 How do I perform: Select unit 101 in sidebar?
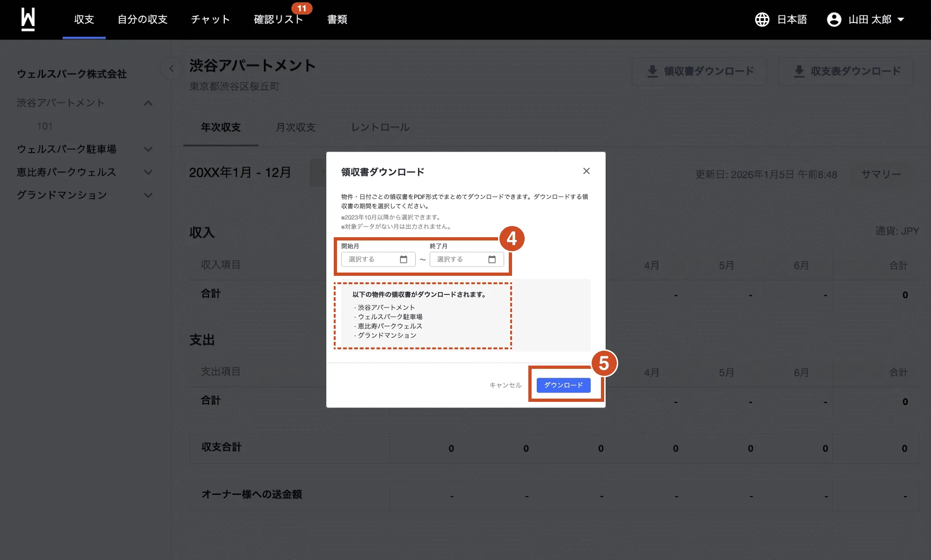[45, 127]
